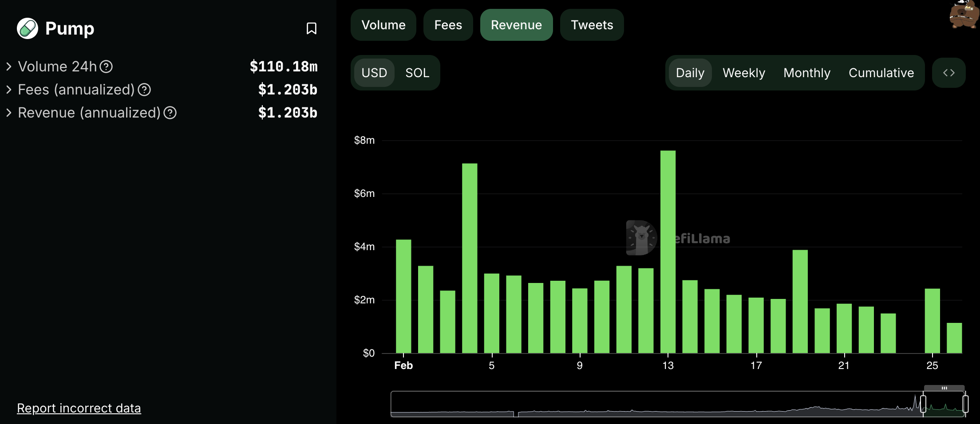This screenshot has width=980, height=424.
Task: Expand the Revenue (annualized) row
Action: pyautogui.click(x=9, y=113)
